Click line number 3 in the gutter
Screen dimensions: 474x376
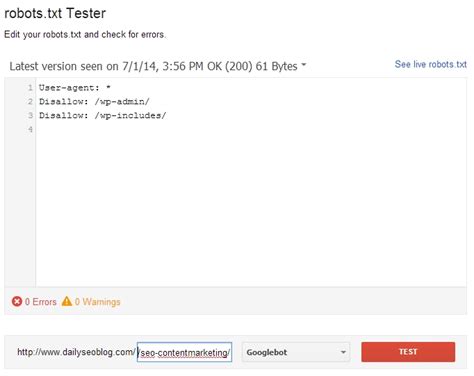[30, 116]
